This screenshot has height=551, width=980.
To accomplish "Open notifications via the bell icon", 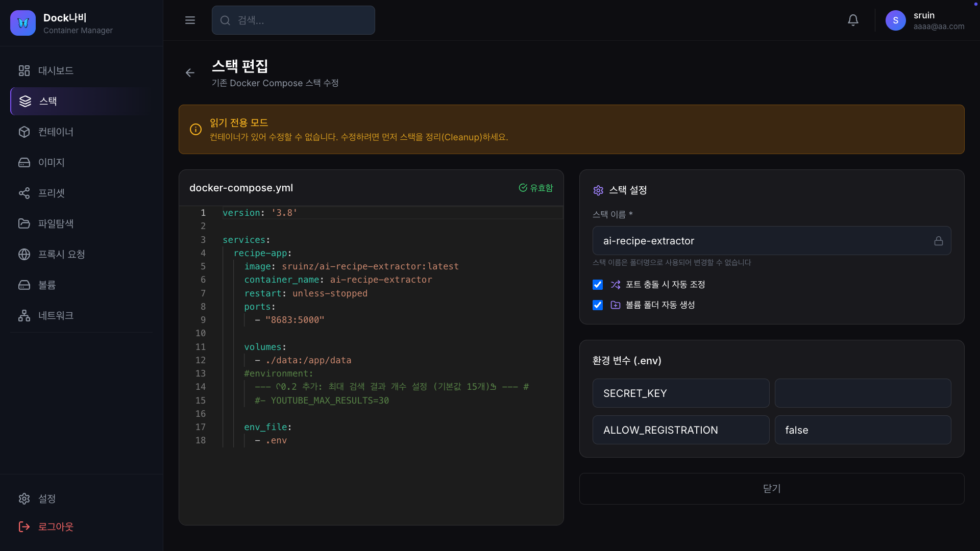I will point(853,20).
